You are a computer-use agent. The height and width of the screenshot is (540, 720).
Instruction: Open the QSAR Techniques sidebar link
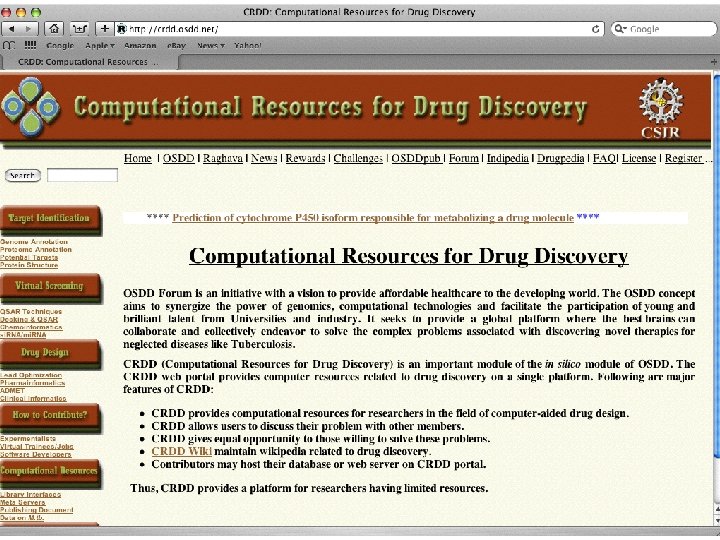pos(31,311)
